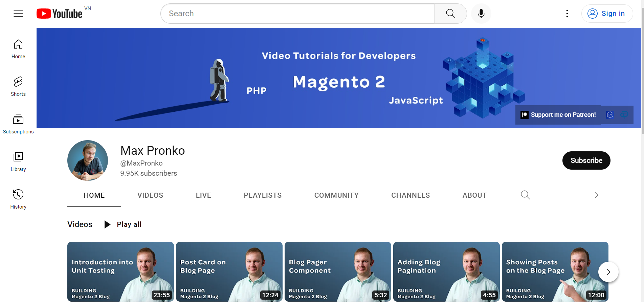Switch to the VIDEOS tab
Screen dimensions: 644x302
[x=150, y=195]
